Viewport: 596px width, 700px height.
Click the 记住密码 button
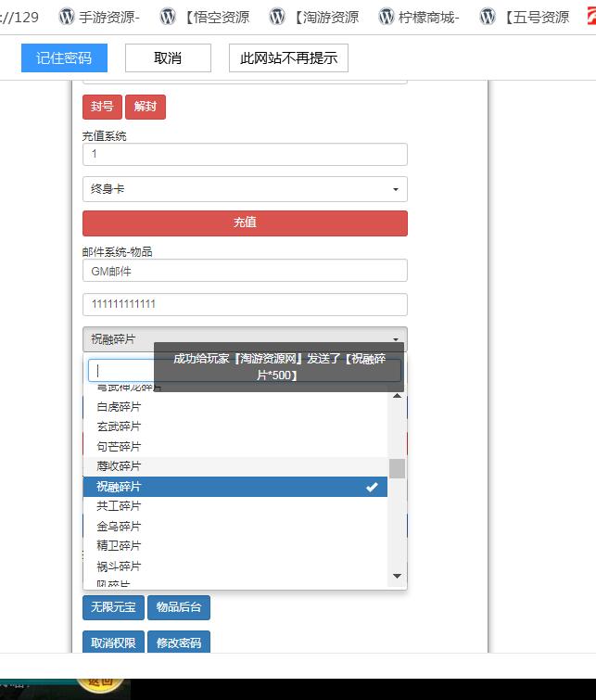tap(64, 57)
